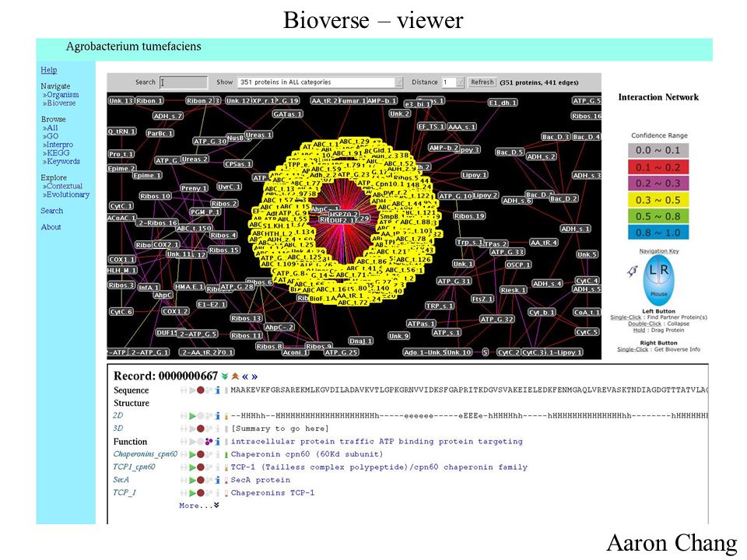Open the blue info icon in the Function row

click(x=217, y=442)
